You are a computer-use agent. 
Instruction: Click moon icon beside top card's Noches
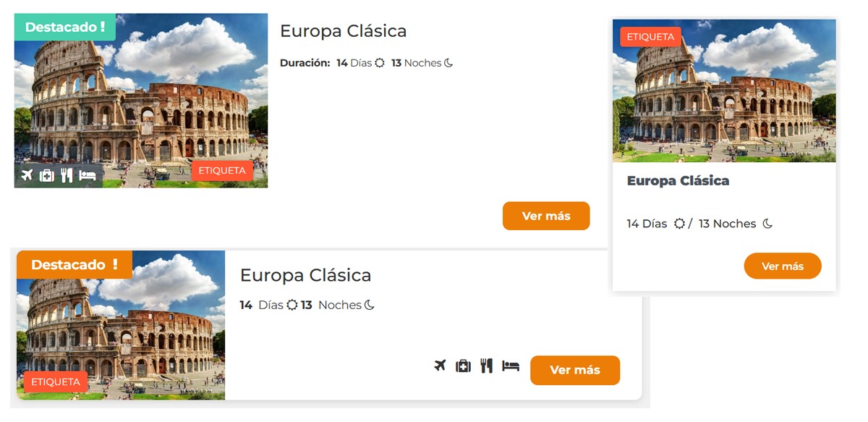[448, 63]
